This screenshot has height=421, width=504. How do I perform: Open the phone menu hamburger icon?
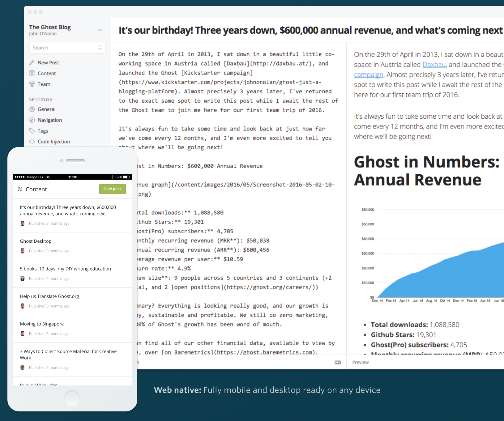tap(19, 189)
